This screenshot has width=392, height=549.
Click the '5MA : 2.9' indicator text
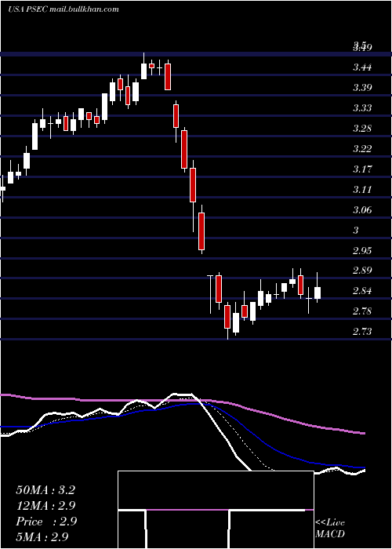coord(42,537)
